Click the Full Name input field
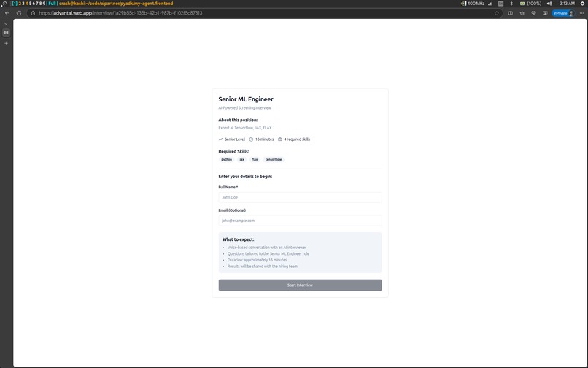The height and width of the screenshot is (368, 588). (300, 197)
